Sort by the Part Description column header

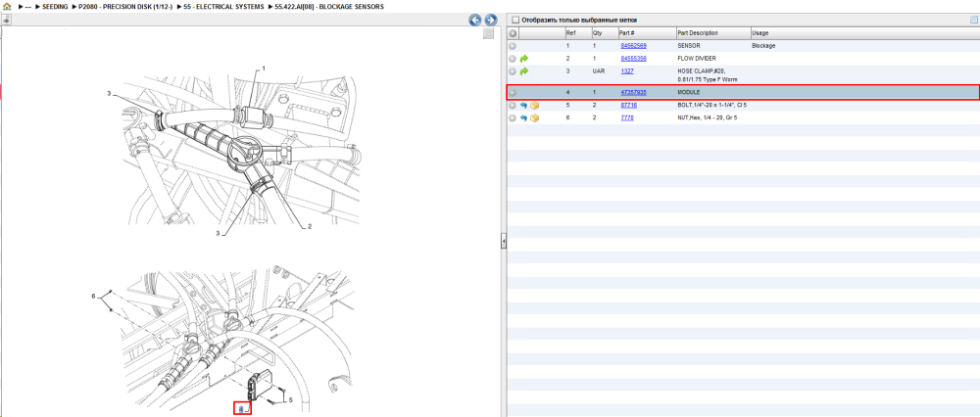click(698, 33)
